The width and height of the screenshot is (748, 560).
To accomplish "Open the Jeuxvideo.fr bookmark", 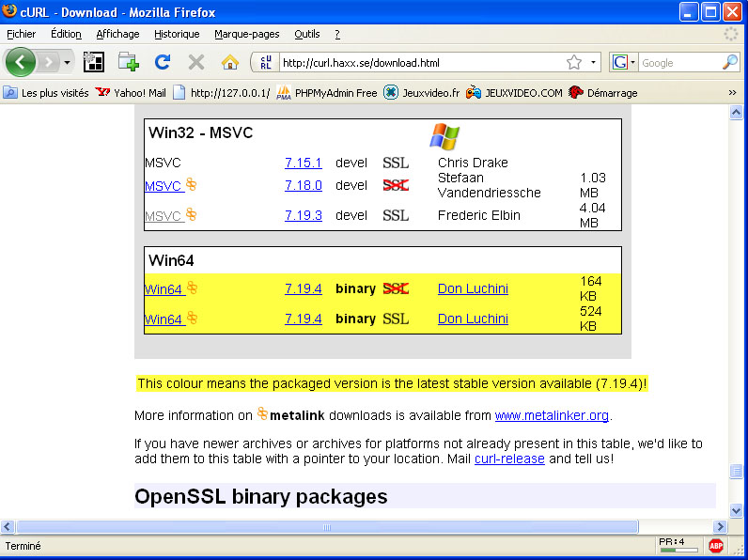I will [x=421, y=92].
